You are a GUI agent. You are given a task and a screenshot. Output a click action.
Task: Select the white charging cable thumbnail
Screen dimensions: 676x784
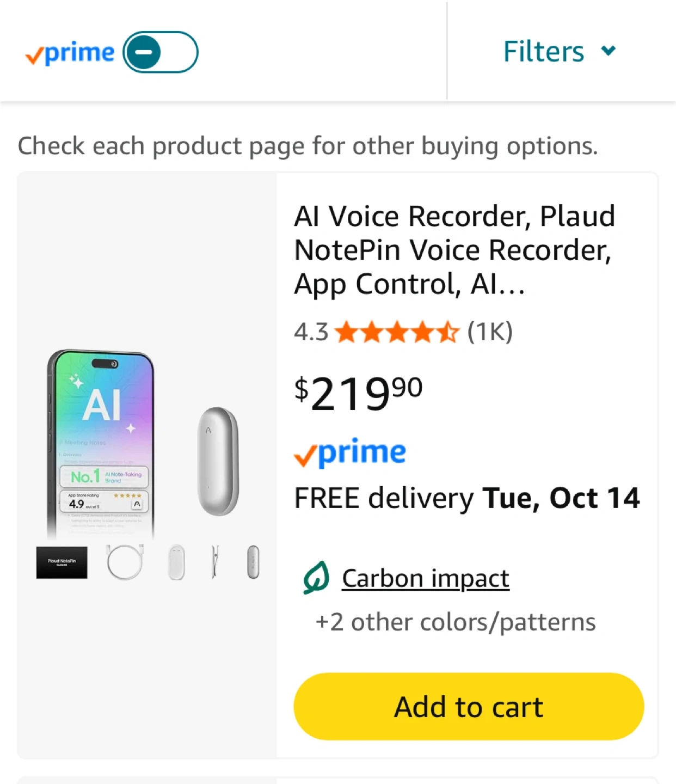pyautogui.click(x=125, y=562)
